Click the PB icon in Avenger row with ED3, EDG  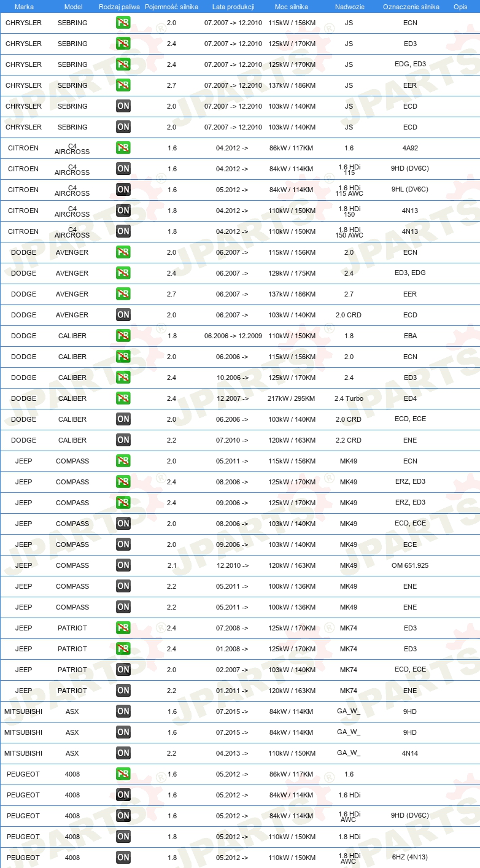click(123, 273)
